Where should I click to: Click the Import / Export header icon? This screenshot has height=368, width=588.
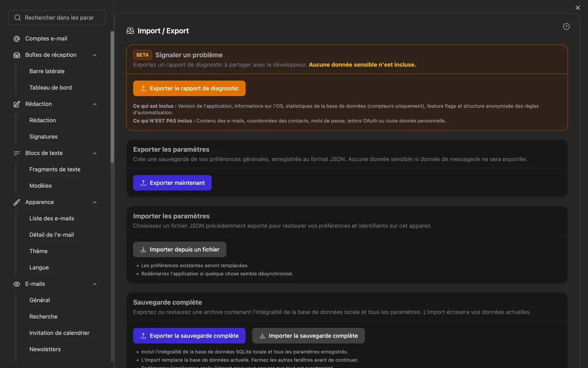(130, 31)
